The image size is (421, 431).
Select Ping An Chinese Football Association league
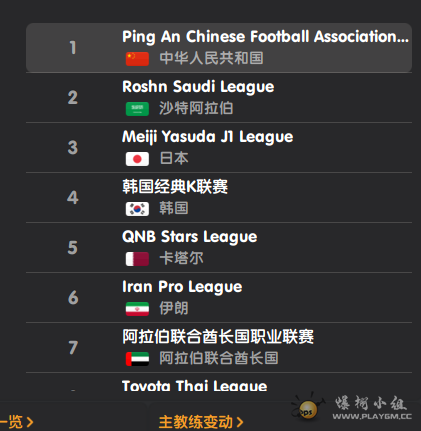[219, 48]
